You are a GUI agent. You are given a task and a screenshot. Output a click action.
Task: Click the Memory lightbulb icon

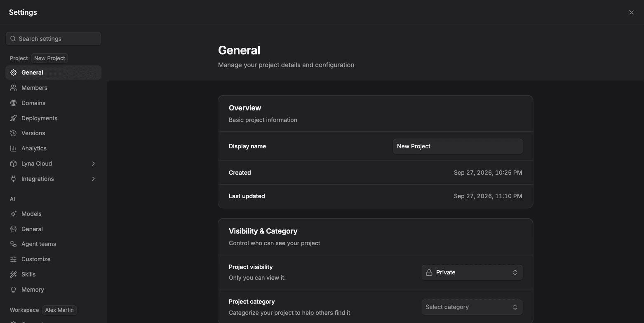14,290
